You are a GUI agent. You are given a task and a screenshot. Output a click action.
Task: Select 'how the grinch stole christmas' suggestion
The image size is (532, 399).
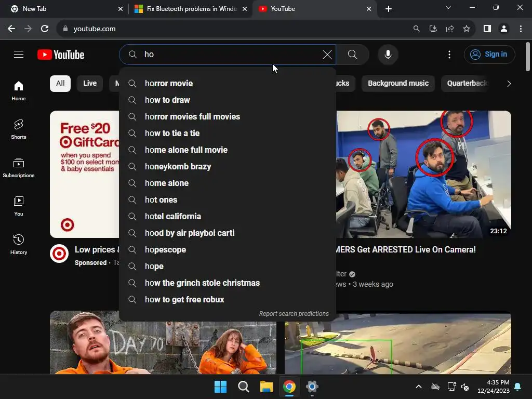click(x=228, y=283)
